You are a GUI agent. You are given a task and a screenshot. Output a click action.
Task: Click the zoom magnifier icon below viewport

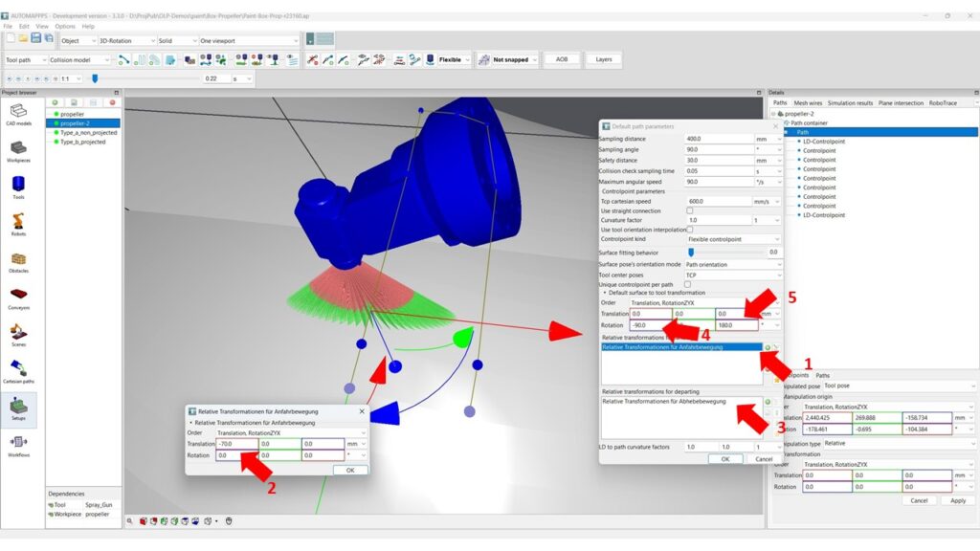(130, 521)
